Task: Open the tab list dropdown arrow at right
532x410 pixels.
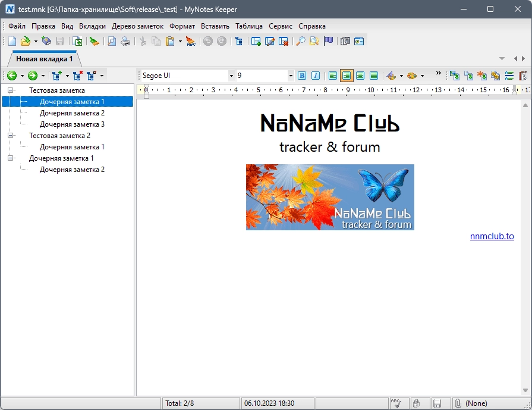Action: coord(502,58)
